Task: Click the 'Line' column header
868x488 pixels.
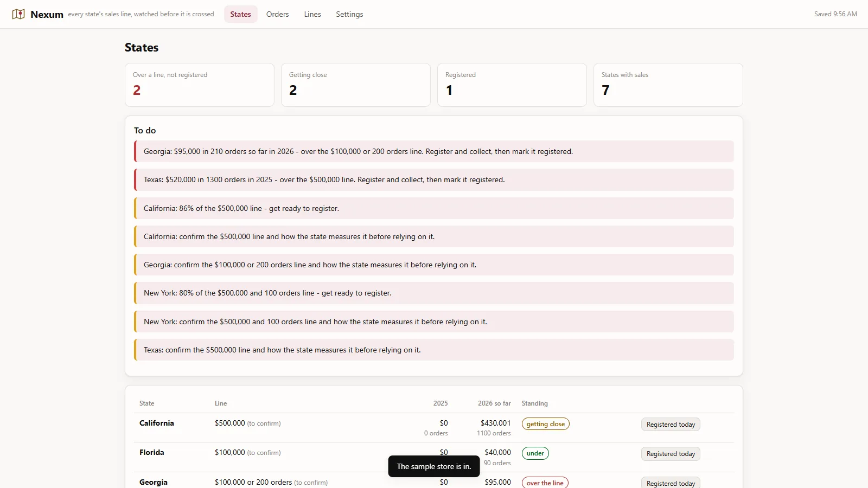Action: (x=221, y=403)
